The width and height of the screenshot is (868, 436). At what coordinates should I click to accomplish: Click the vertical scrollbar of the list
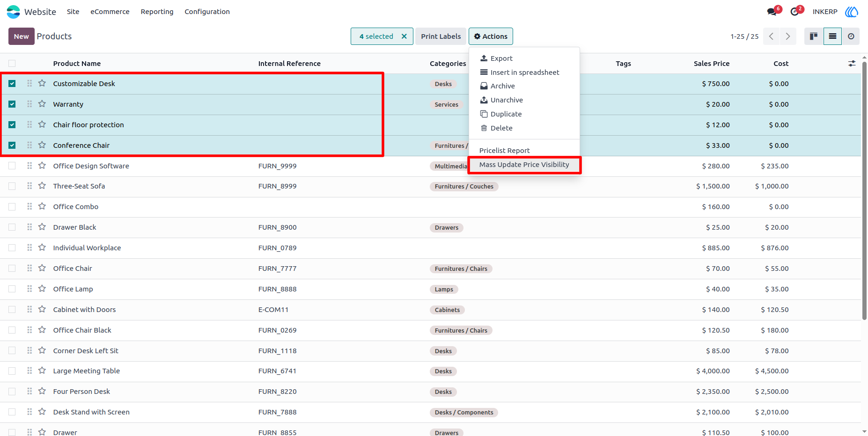click(x=864, y=191)
